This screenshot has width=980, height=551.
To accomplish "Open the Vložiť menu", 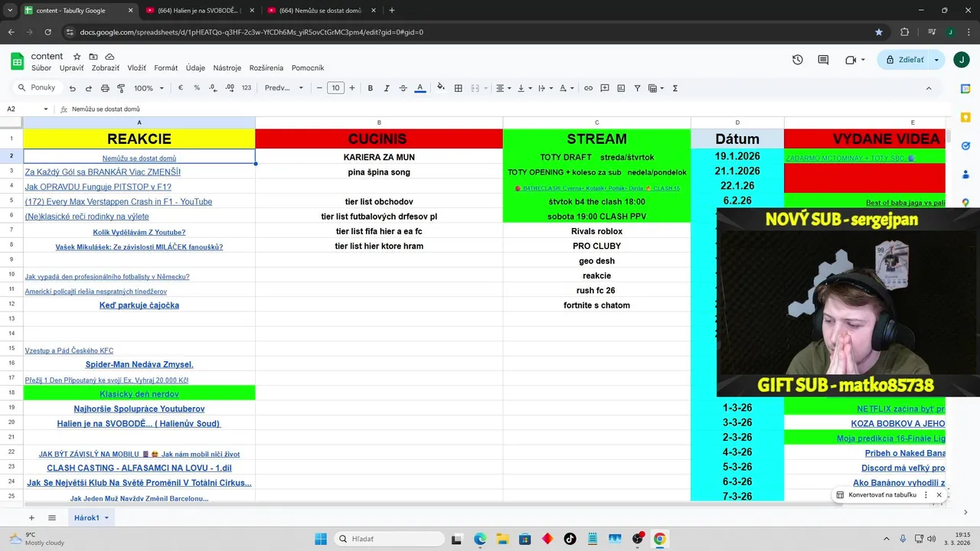I will tap(136, 68).
